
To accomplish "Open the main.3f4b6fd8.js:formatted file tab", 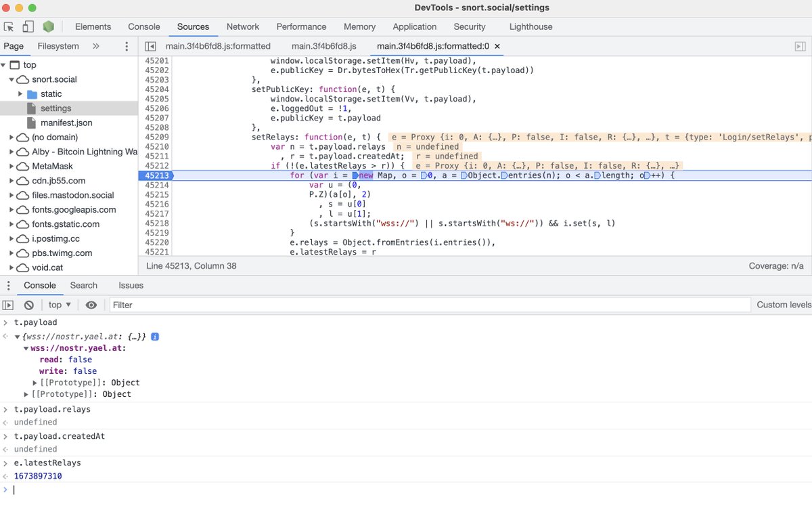I will [x=218, y=46].
